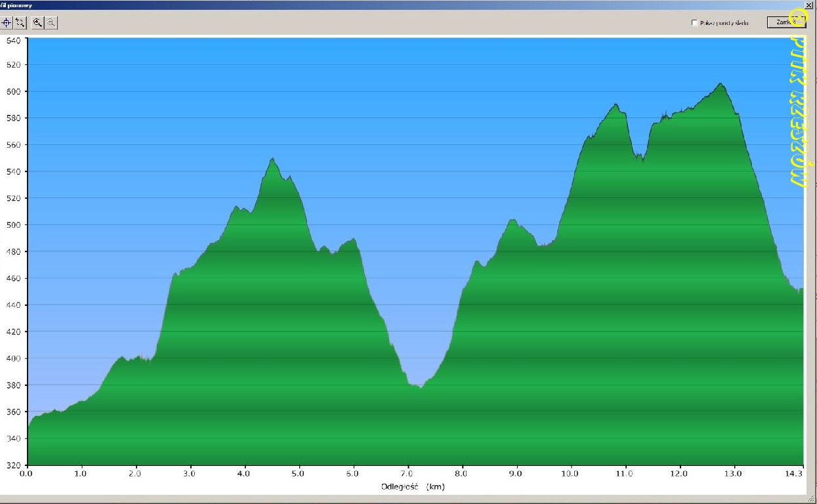Click the yellow circle logo at top right
Viewport: 817px width, 504px height.
point(798,16)
